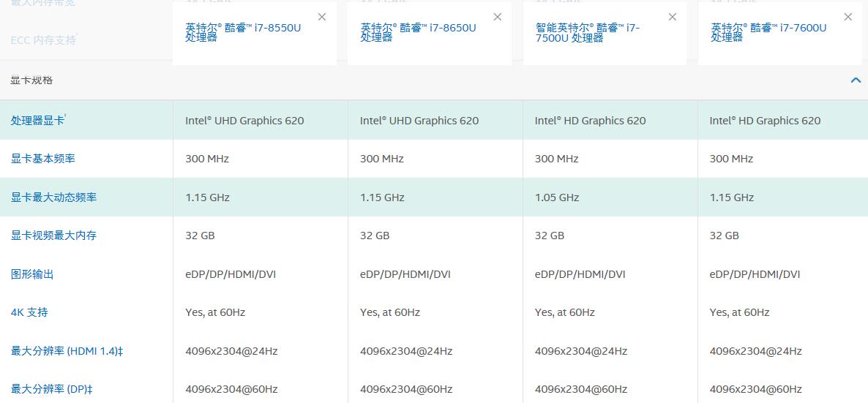This screenshot has height=403, width=868.
Task: Click 32 GB value for i7-7600U
Action: pyautogui.click(x=725, y=236)
